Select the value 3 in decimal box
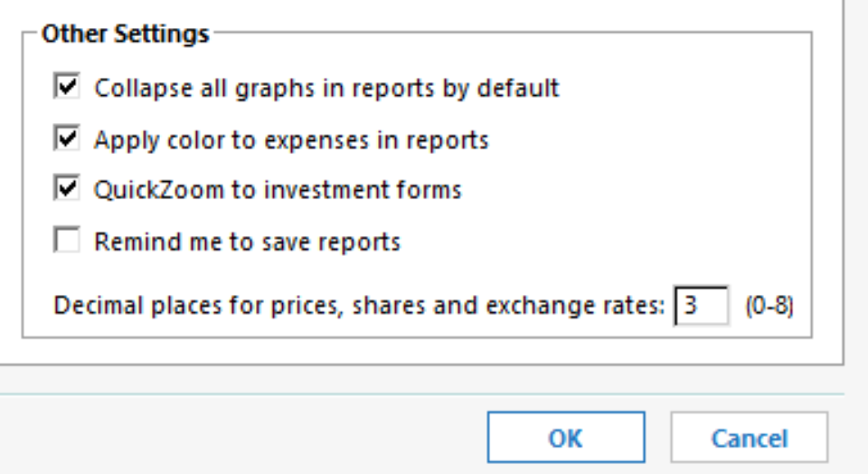868x474 pixels. pyautogui.click(x=690, y=305)
